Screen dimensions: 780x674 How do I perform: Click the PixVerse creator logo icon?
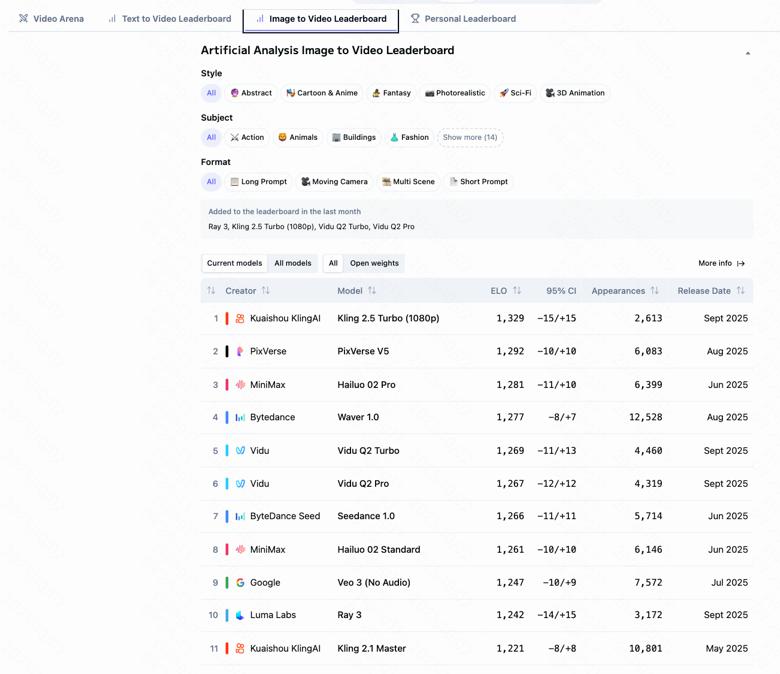[240, 352]
